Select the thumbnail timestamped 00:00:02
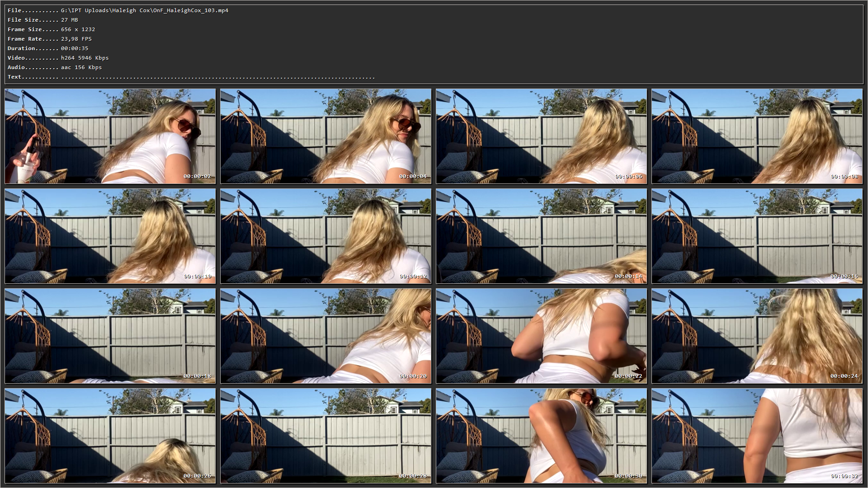868x488 pixels. tap(110, 136)
